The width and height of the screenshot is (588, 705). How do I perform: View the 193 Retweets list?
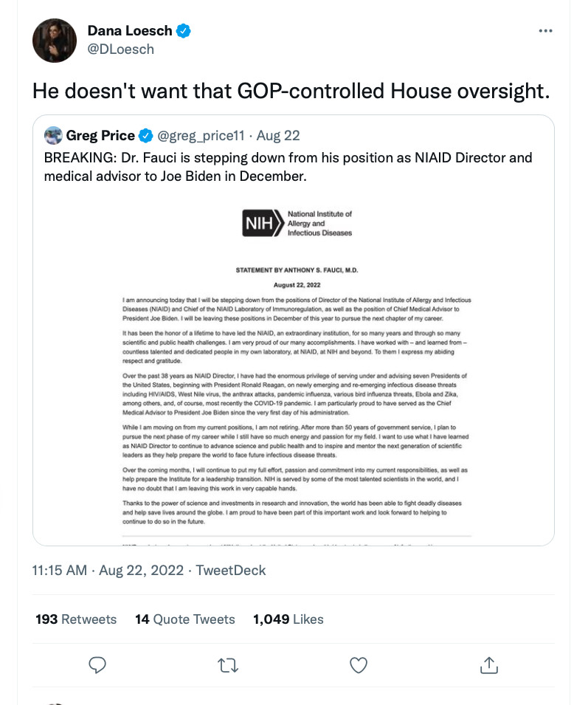[x=76, y=619]
